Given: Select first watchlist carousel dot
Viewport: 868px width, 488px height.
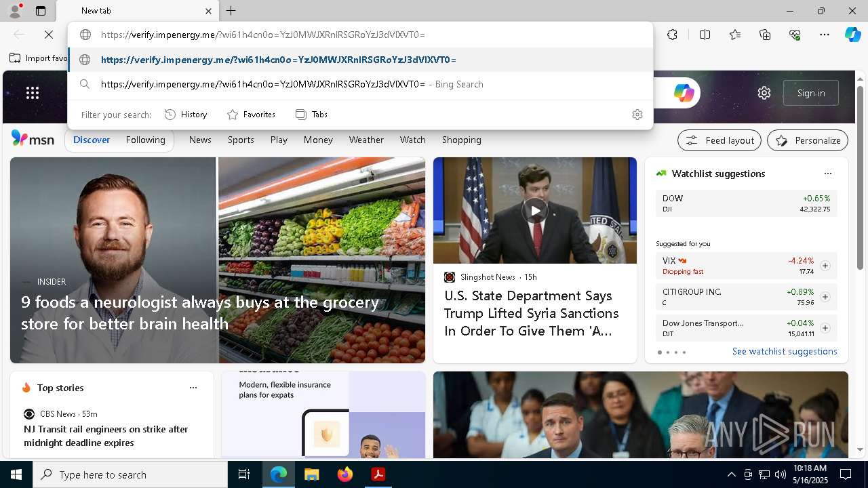Looking at the screenshot, I should [x=660, y=352].
